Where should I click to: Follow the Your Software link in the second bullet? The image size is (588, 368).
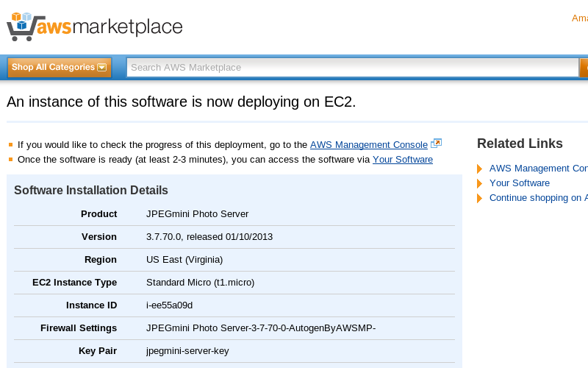pos(402,160)
